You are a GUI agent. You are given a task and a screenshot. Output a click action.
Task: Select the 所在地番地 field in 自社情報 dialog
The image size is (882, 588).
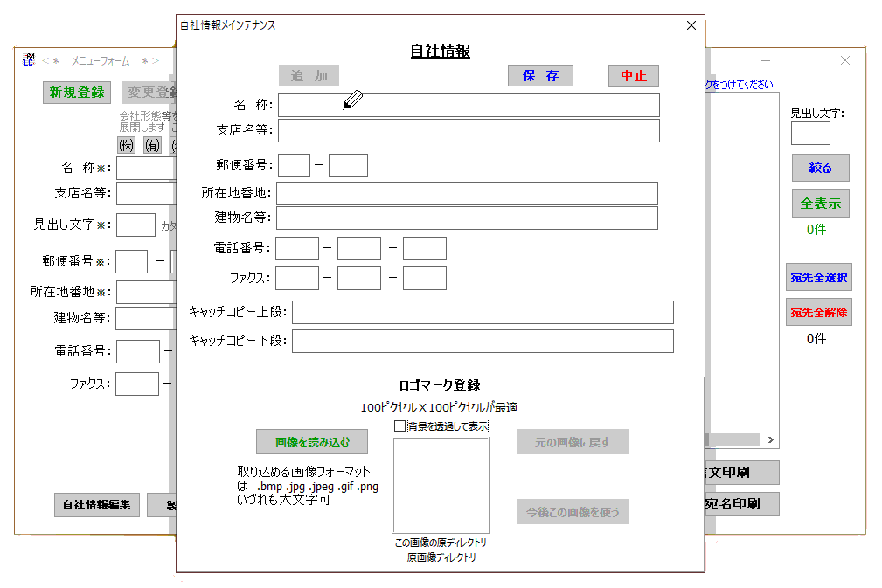[467, 193]
